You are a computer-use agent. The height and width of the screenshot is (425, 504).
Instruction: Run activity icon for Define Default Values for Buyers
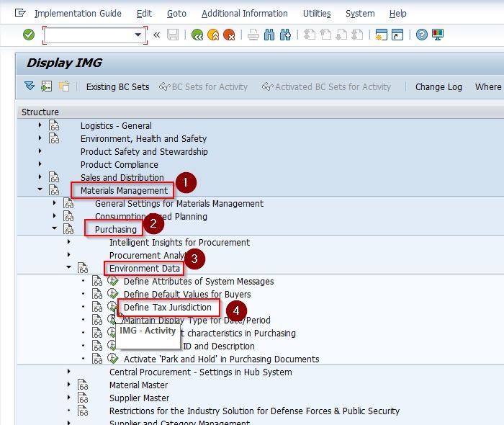pyautogui.click(x=112, y=293)
